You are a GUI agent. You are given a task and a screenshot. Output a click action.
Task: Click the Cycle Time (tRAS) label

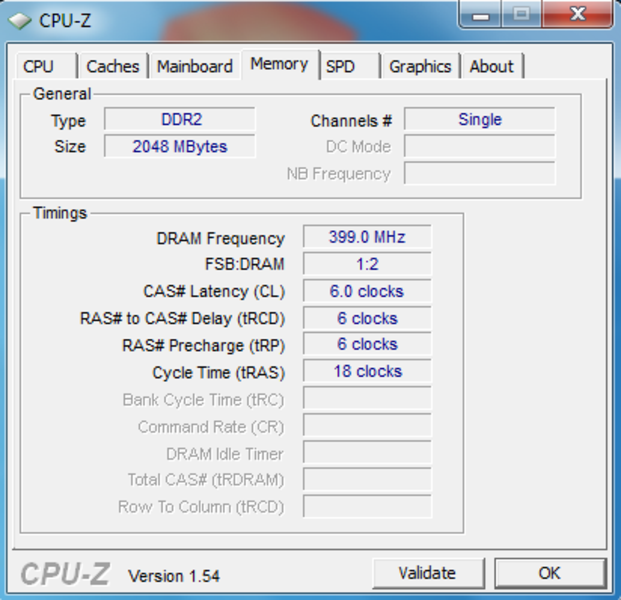pos(219,373)
